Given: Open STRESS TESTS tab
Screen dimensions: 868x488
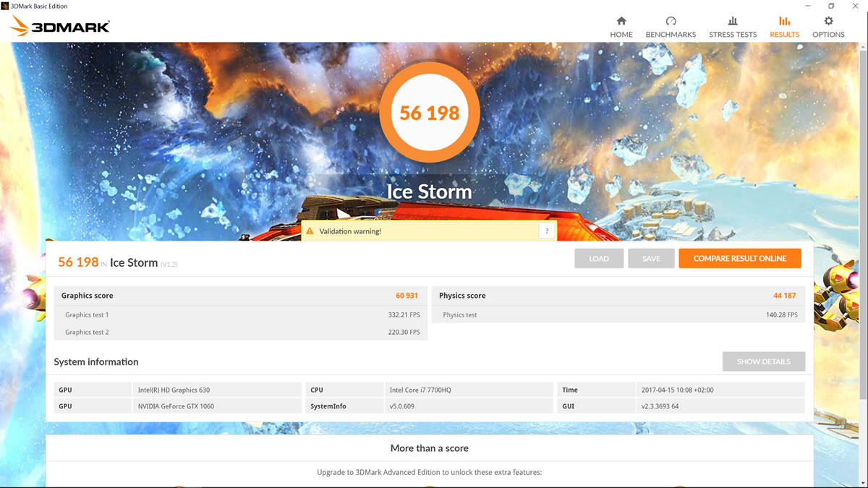Looking at the screenshot, I should [733, 27].
